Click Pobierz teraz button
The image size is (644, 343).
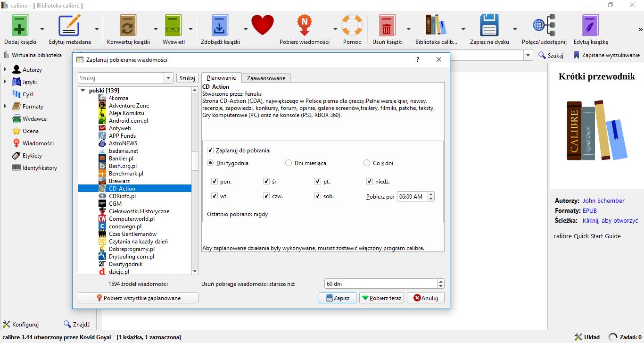coord(381,298)
